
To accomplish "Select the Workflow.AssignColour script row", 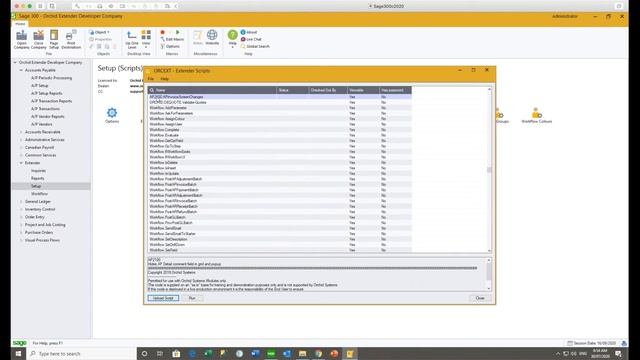I will tap(280, 119).
